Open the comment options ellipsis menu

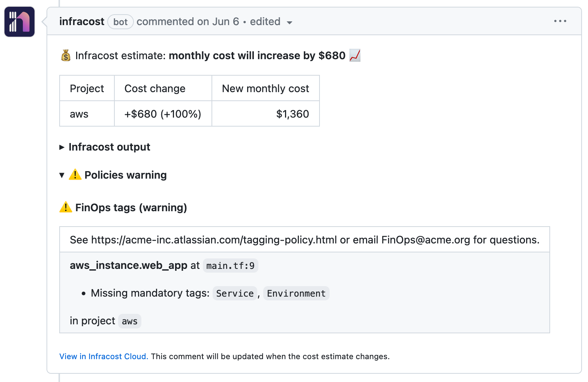(x=560, y=21)
